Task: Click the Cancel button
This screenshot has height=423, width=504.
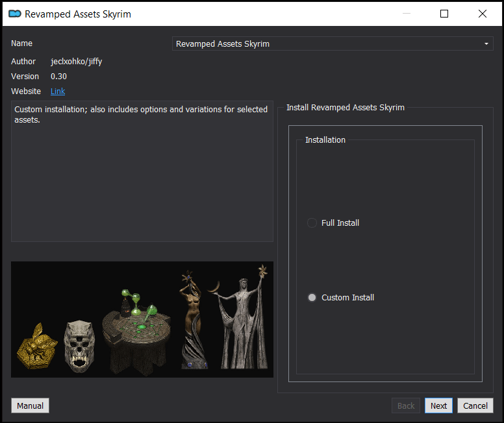Action: [475, 405]
